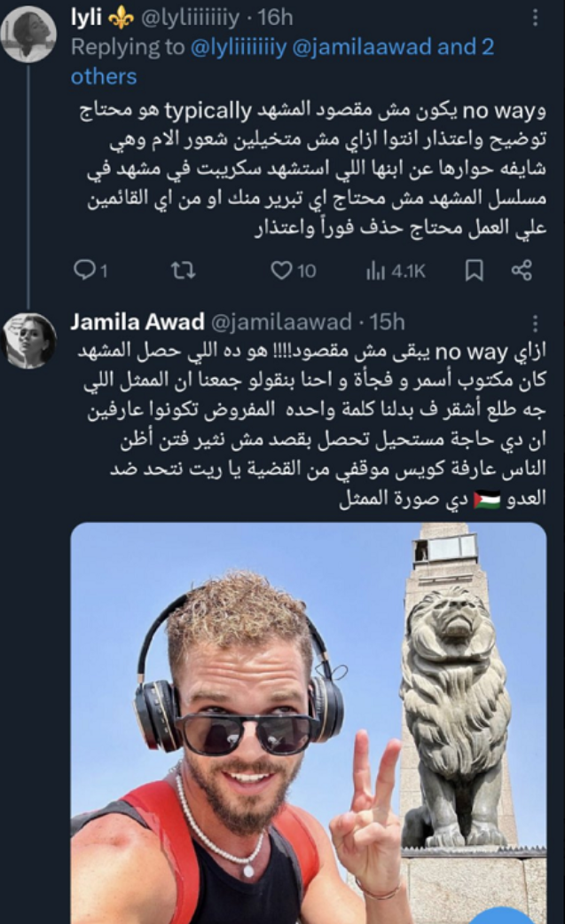Image resolution: width=565 pixels, height=924 pixels.
Task: Click the @lyliiiiiiiy mention in Replying to
Action: [239, 47]
